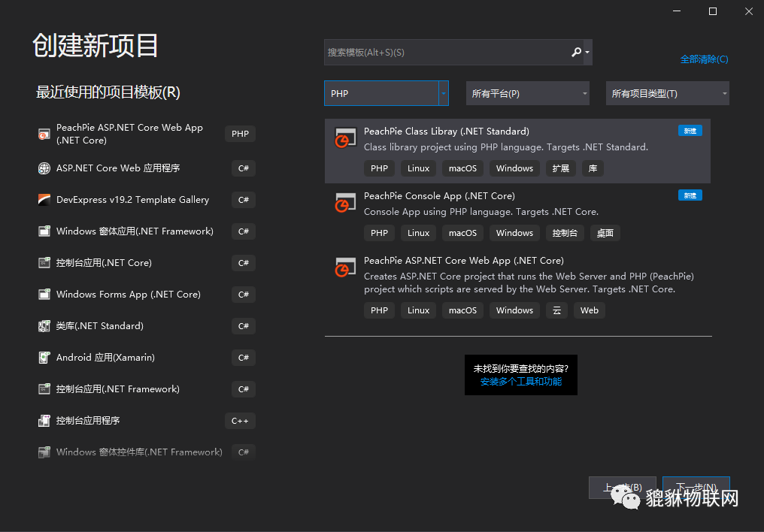Screen dimensions: 764x532
Task: Click the 云 tag under PeachPie ASP.NET result
Action: [557, 310]
